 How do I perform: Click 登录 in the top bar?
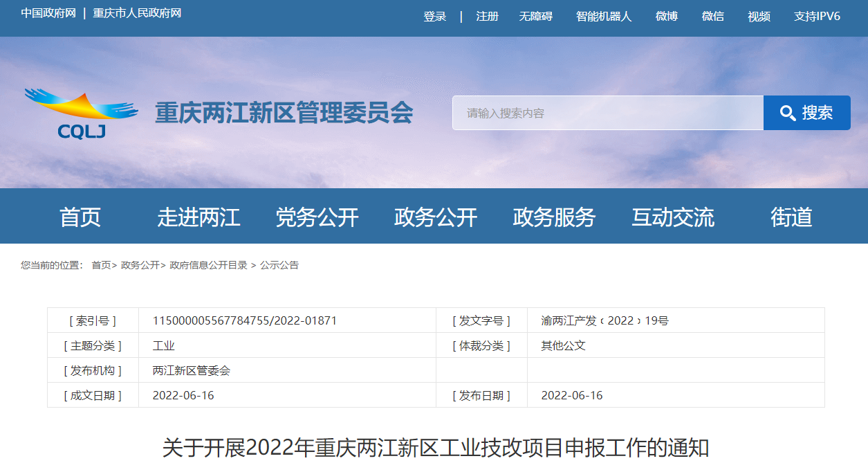(x=435, y=17)
